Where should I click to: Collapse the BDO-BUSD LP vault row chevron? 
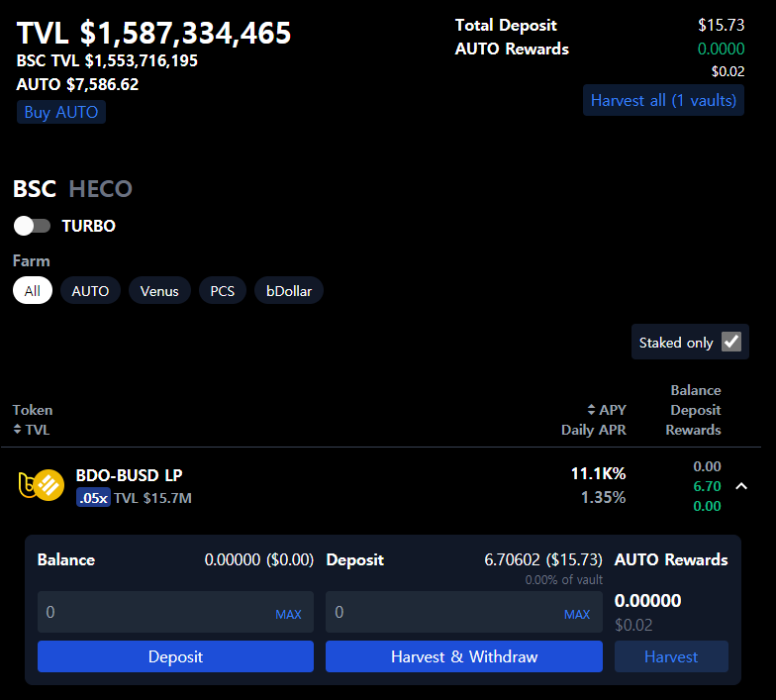click(740, 486)
